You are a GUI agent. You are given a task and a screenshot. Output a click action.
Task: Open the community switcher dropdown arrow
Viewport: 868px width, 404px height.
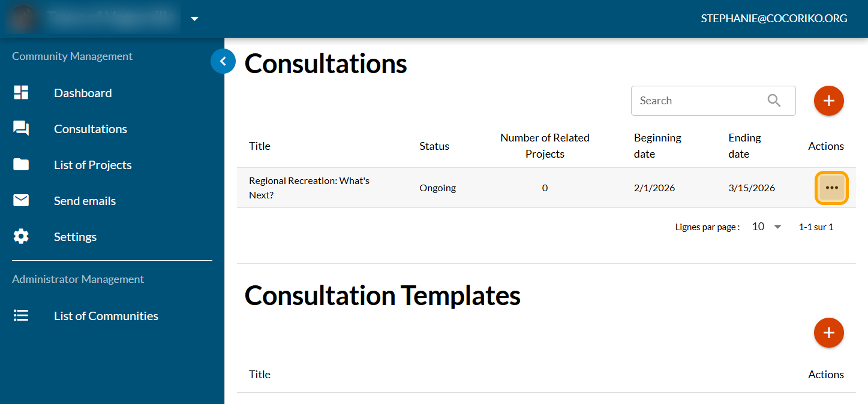pyautogui.click(x=194, y=19)
